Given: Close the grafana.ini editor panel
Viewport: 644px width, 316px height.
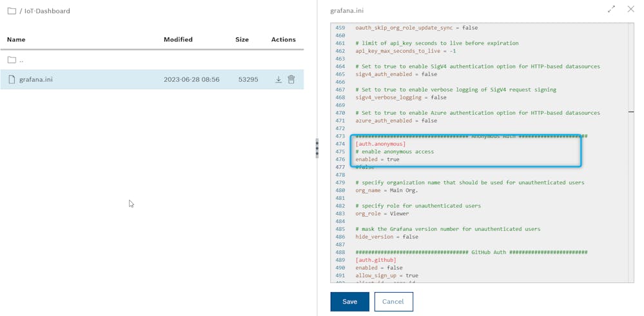Looking at the screenshot, I should tap(631, 9).
